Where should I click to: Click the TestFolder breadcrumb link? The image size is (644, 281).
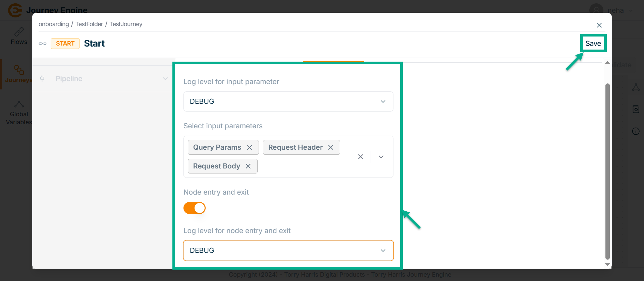[89, 24]
